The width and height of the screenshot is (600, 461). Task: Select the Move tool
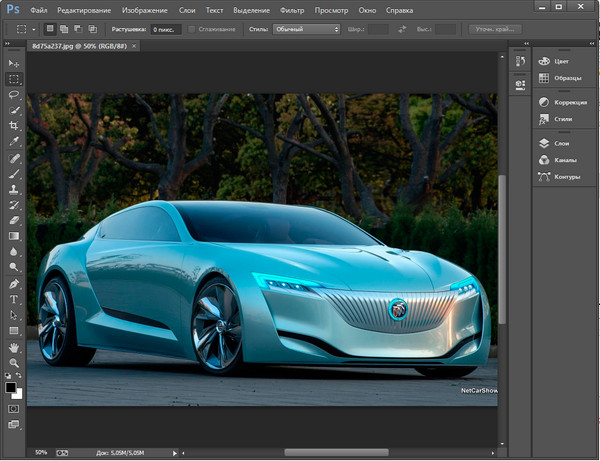pyautogui.click(x=14, y=63)
